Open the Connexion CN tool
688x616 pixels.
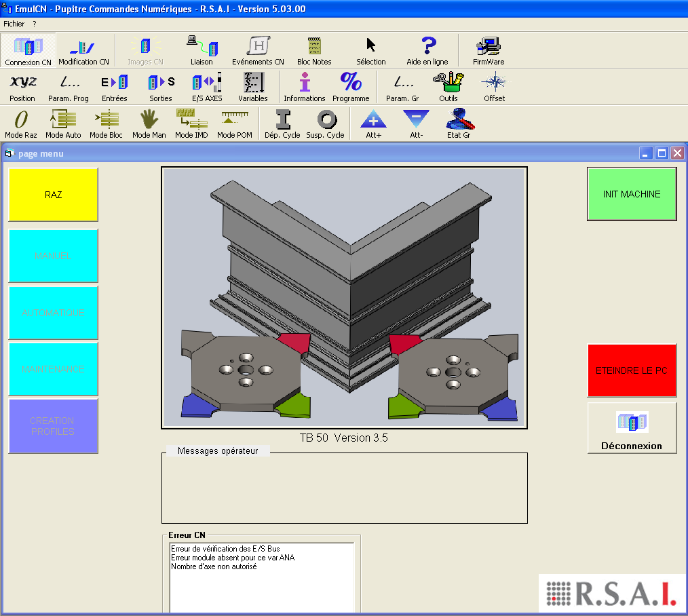click(28, 51)
